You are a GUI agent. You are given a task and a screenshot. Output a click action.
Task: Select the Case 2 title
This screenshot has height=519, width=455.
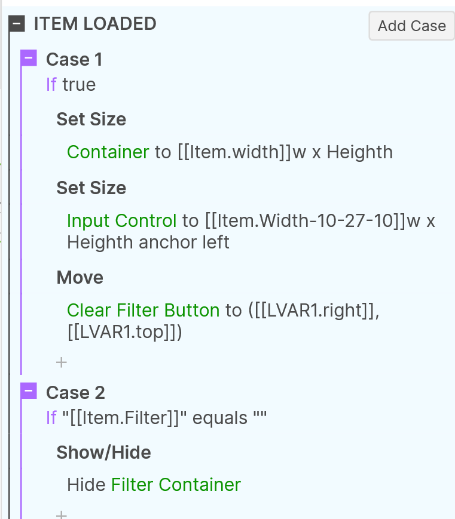tap(76, 393)
